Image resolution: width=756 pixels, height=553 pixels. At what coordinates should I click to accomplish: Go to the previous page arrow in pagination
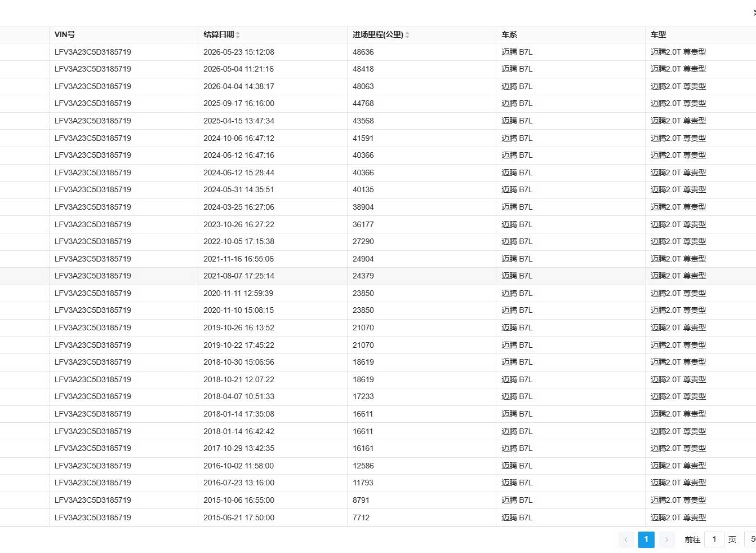626,539
